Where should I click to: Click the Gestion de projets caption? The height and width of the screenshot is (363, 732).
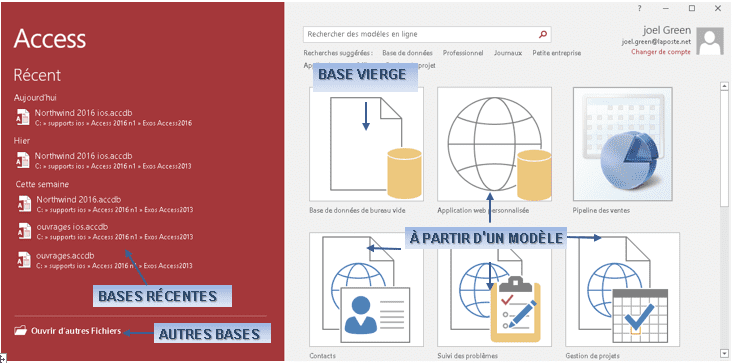point(592,356)
